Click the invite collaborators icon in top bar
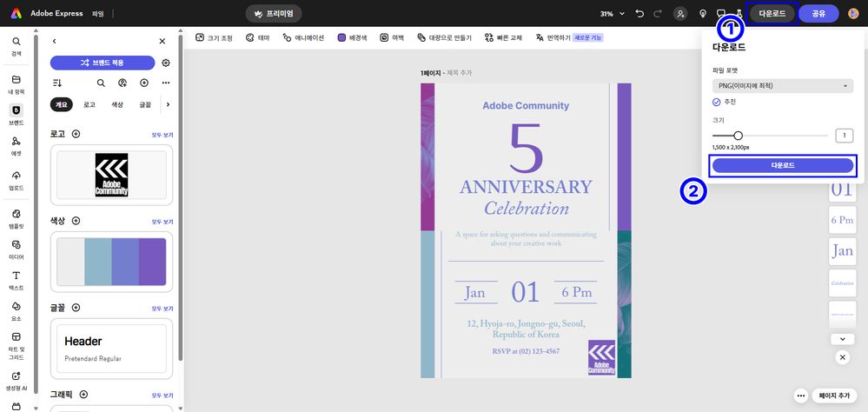 (x=680, y=14)
